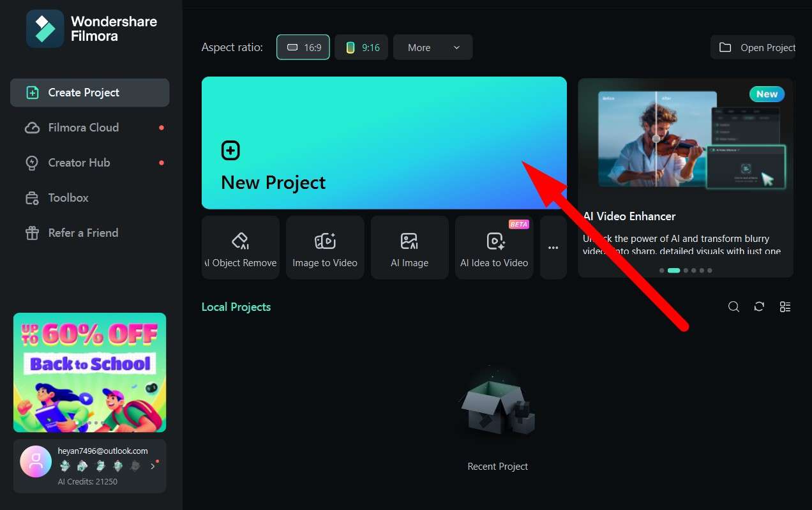This screenshot has width=812, height=510.
Task: Select Refer a Friend in sidebar
Action: pyautogui.click(x=89, y=233)
